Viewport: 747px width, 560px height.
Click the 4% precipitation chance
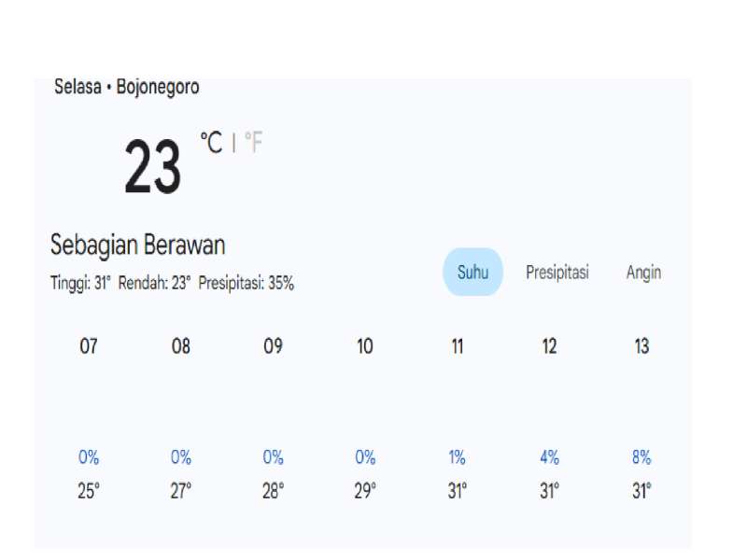coord(549,457)
